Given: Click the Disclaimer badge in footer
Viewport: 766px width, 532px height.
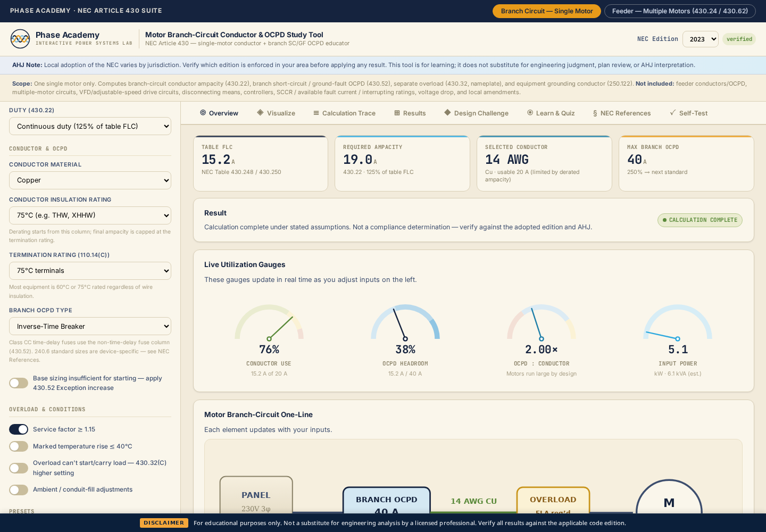Looking at the screenshot, I should tap(164, 523).
